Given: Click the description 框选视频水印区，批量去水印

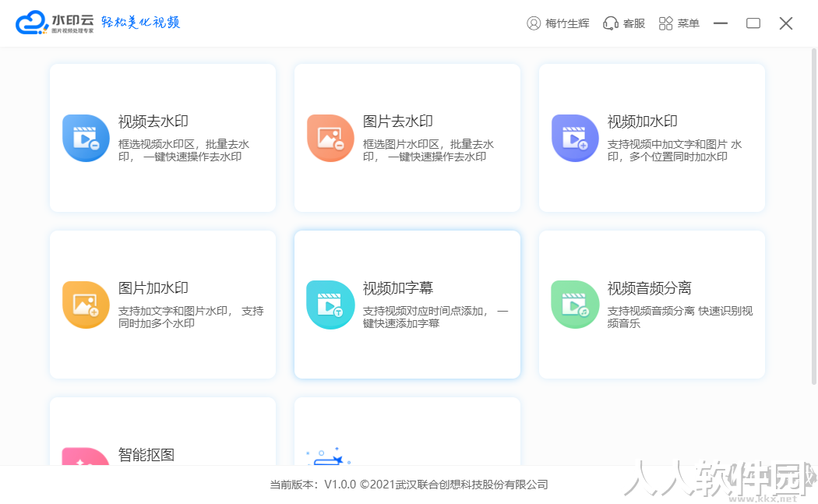Looking at the screenshot, I should [x=184, y=150].
